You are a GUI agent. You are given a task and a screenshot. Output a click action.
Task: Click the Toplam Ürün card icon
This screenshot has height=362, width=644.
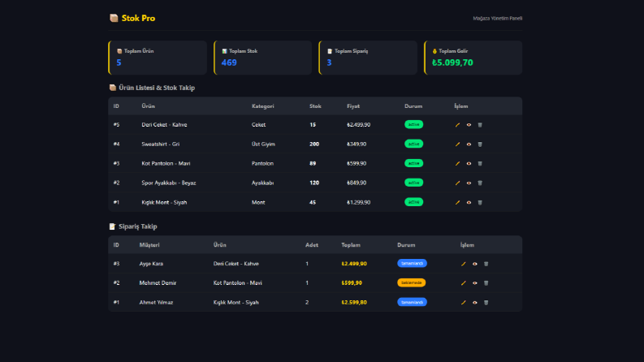tap(119, 51)
